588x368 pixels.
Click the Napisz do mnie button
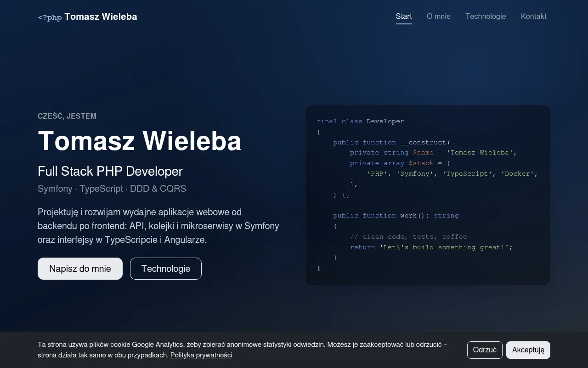point(80,269)
